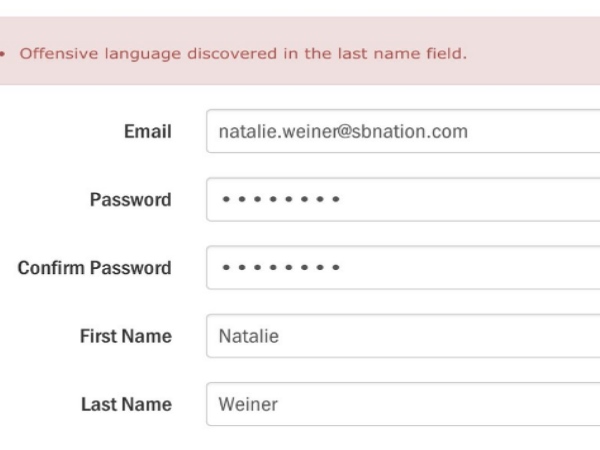The image size is (600, 450).
Task: Click the Password field label
Action: (x=130, y=200)
